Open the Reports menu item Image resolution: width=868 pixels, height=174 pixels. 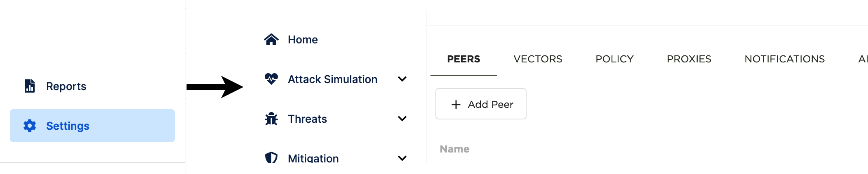tap(66, 86)
